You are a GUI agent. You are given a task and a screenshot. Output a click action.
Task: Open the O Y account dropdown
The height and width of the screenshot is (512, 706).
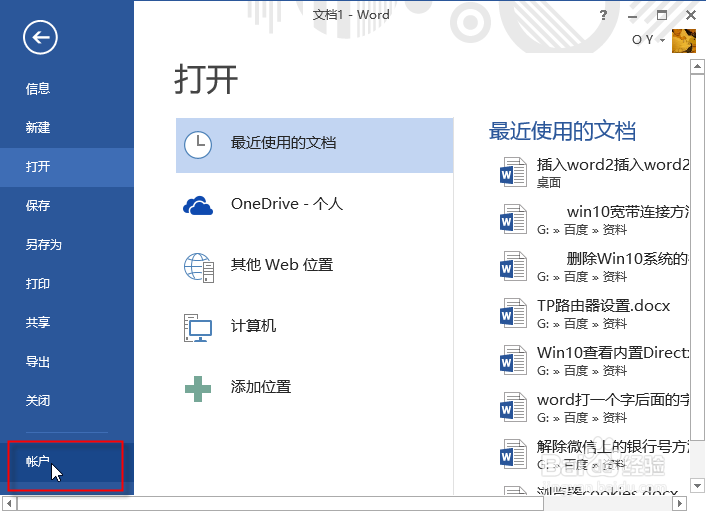[648, 40]
